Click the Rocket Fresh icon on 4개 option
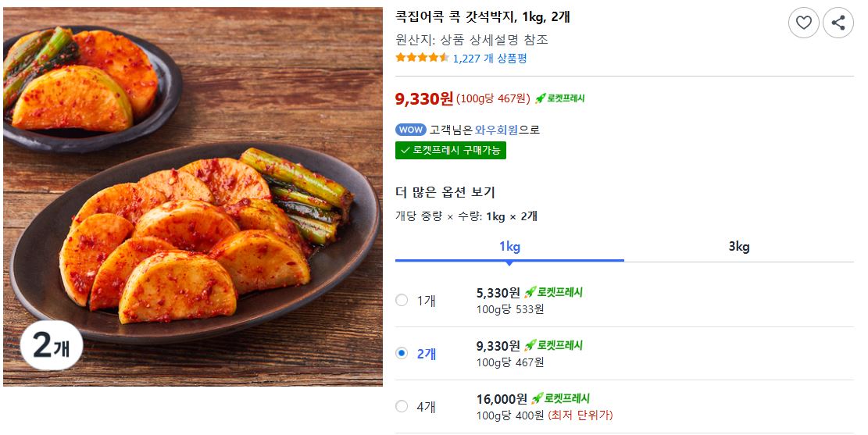Viewport: 868px width, 435px height. click(560, 398)
